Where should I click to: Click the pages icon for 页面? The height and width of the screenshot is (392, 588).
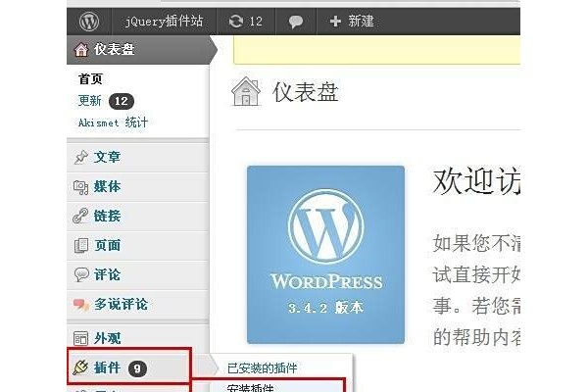81,246
